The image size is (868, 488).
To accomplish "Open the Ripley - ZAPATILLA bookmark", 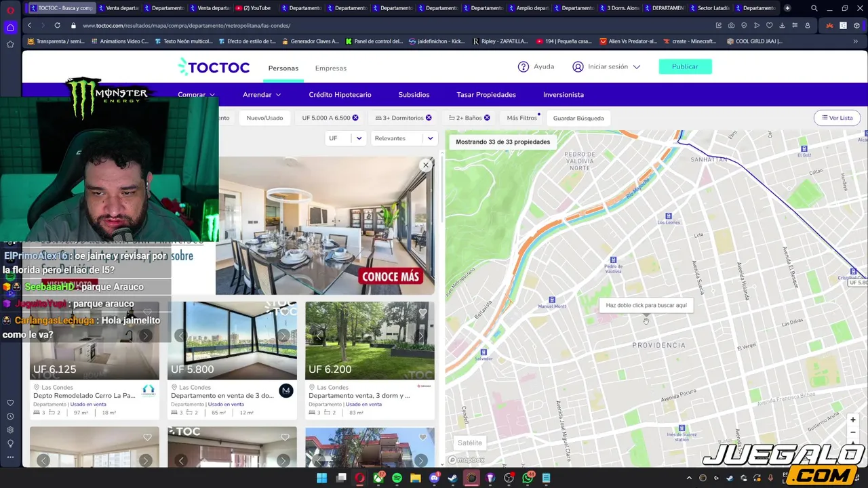I will pos(500,41).
